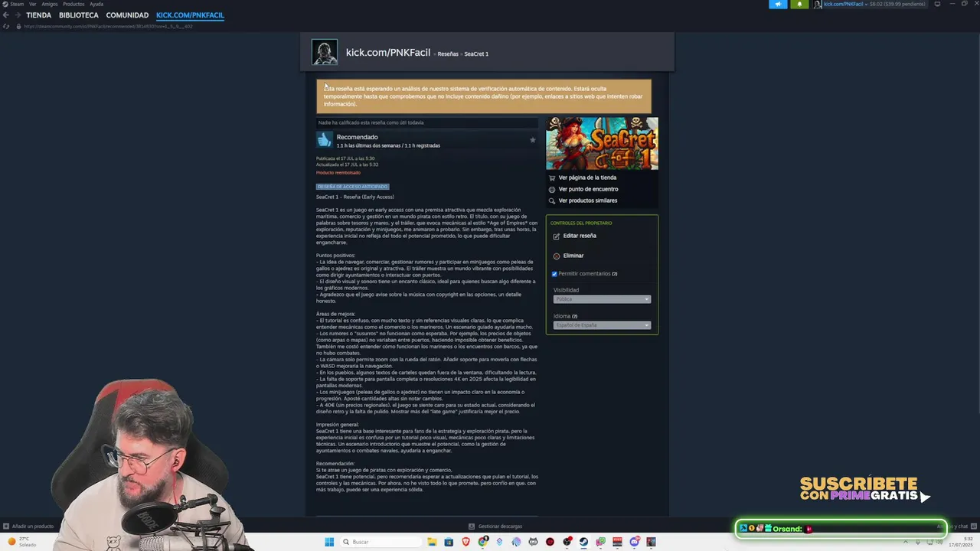Launch Brave browser from the taskbar

point(466,542)
